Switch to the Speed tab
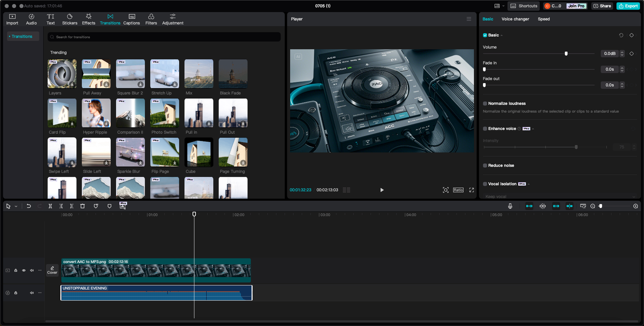The image size is (644, 326). click(x=544, y=19)
